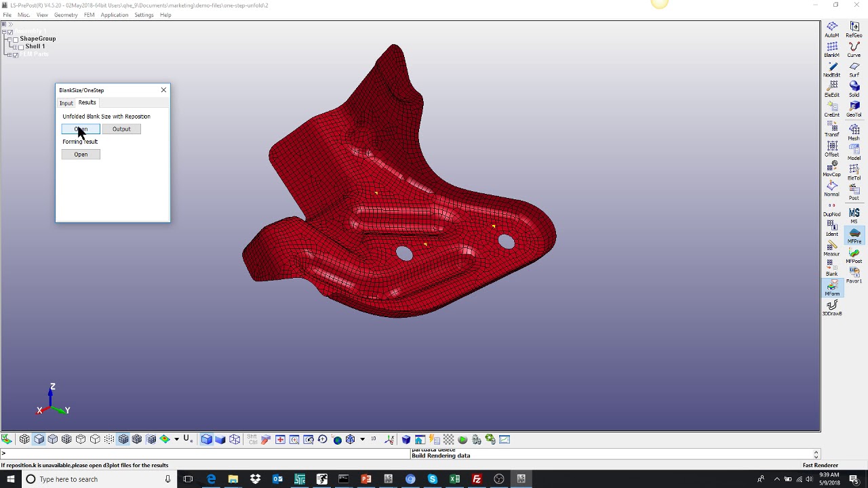Collapse the Assembly 1 tree node
Viewport: 868px width, 488px height.
coord(4,32)
